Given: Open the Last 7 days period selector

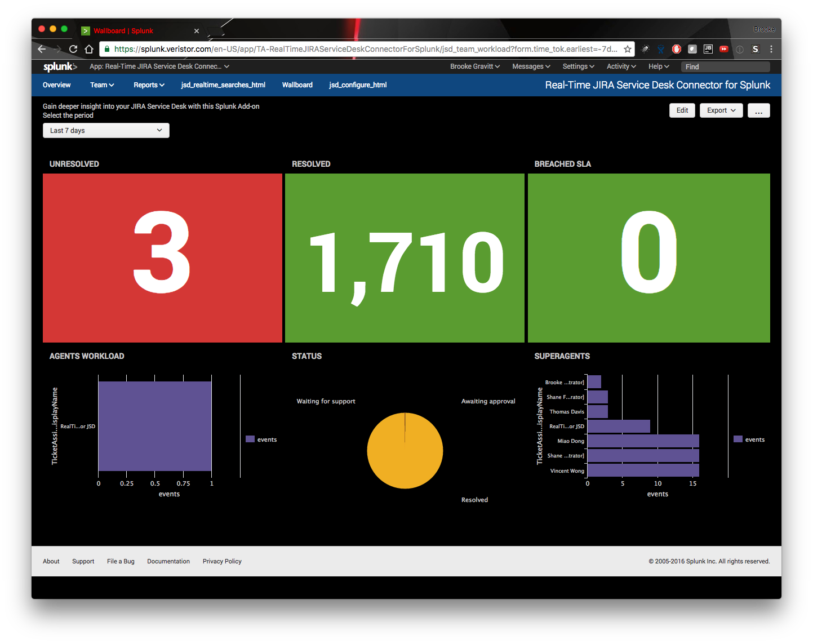Looking at the screenshot, I should [x=106, y=131].
